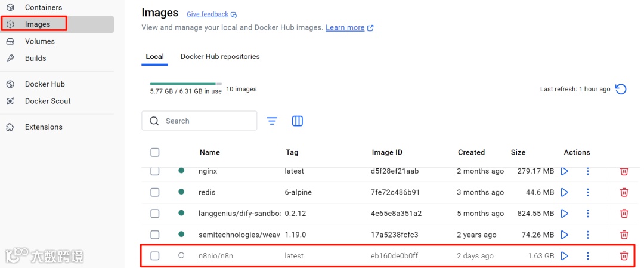The image size is (644, 268).
Task: Click the Docker Hub globe icon
Action: 11,84
